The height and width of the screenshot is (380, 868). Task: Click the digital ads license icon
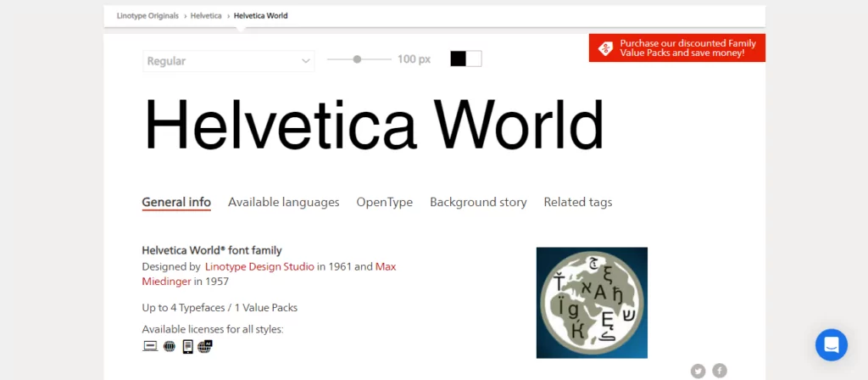coord(205,347)
